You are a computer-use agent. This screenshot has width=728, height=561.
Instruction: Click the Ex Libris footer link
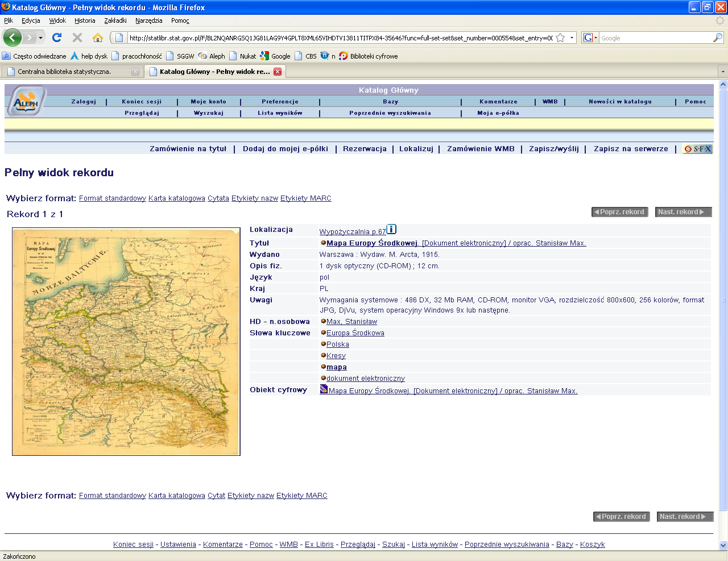(x=319, y=545)
